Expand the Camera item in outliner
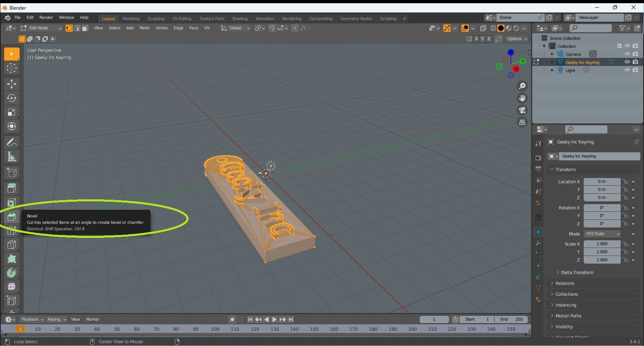 552,54
